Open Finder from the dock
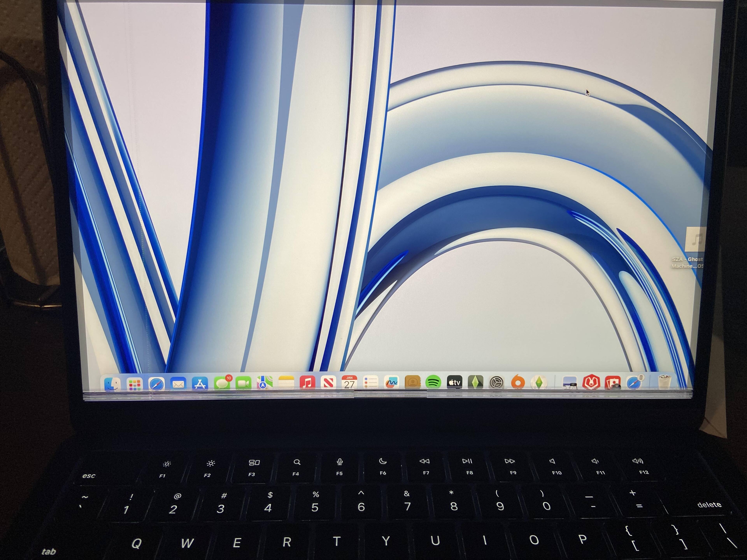This screenshot has width=747, height=560. 112,384
